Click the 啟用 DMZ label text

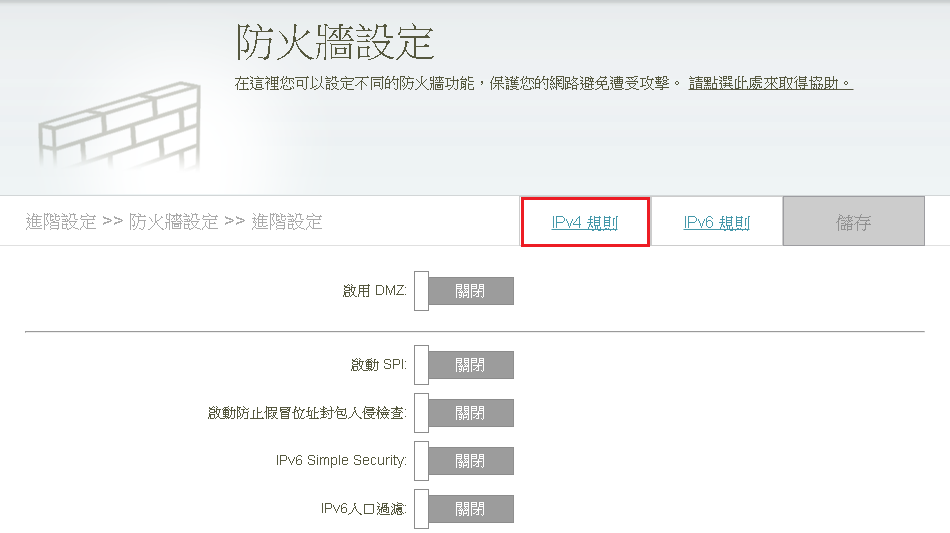pyautogui.click(x=374, y=291)
